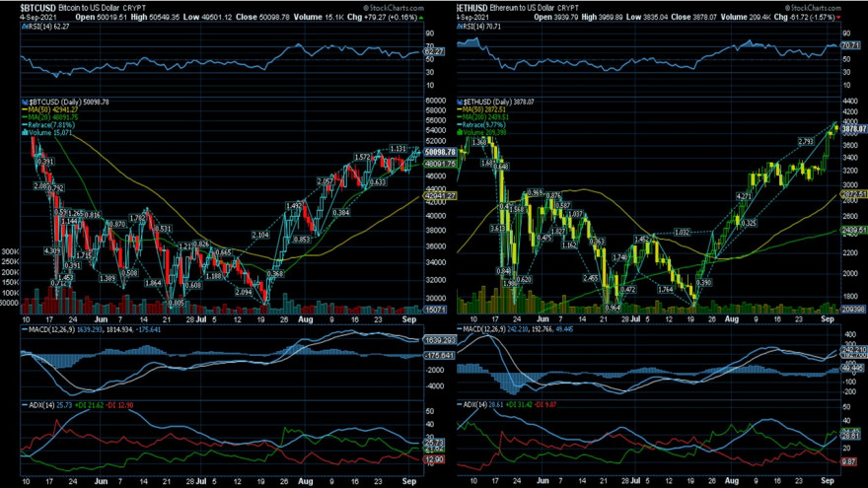Click the RSI(14) line icon on ETH chart
868x488 pixels.
(x=460, y=26)
